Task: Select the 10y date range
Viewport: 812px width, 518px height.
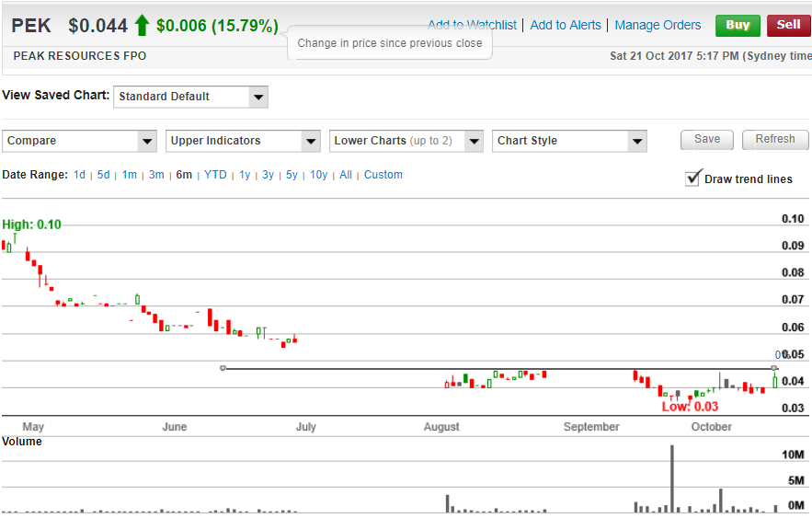Action: click(x=318, y=175)
